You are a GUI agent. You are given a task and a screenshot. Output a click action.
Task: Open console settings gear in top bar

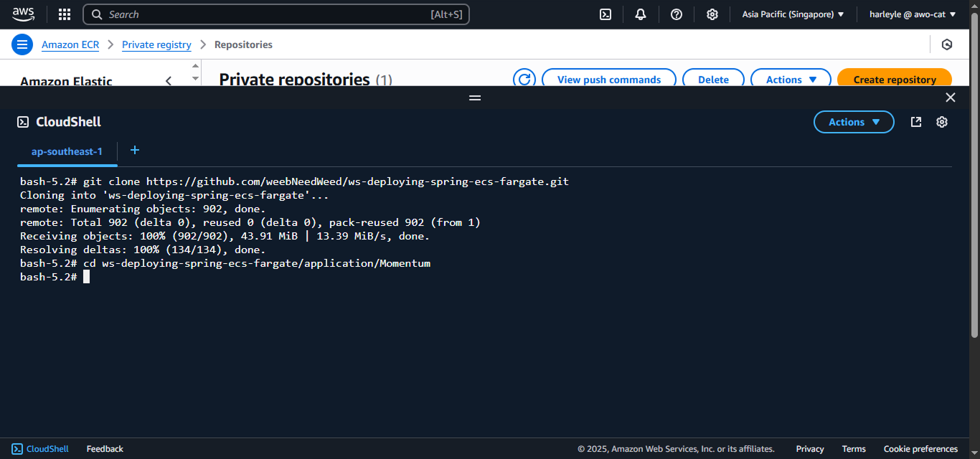point(712,14)
